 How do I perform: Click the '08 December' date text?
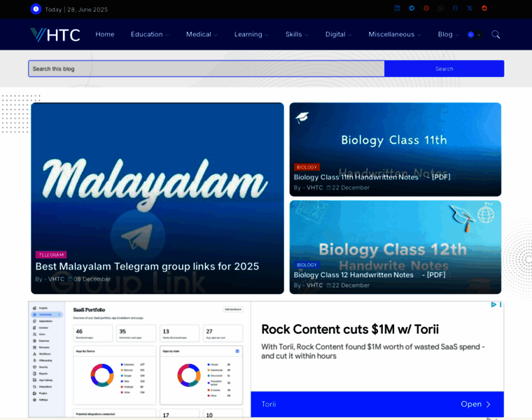[92, 279]
